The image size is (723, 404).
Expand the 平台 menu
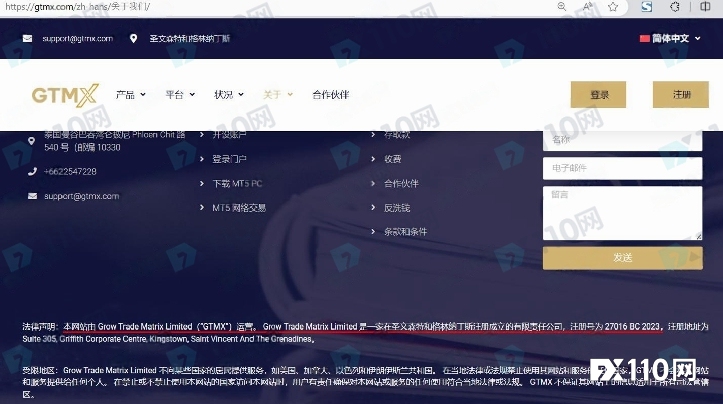tap(180, 95)
